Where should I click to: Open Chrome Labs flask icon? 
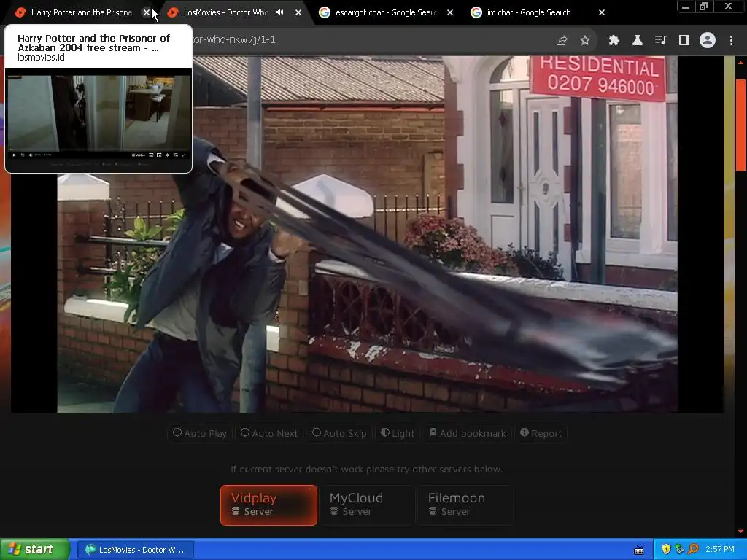[x=638, y=41]
